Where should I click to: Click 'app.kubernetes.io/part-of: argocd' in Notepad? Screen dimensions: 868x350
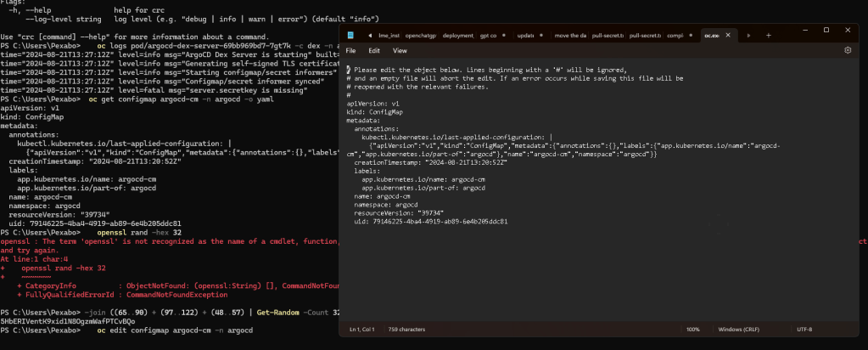[423, 188]
